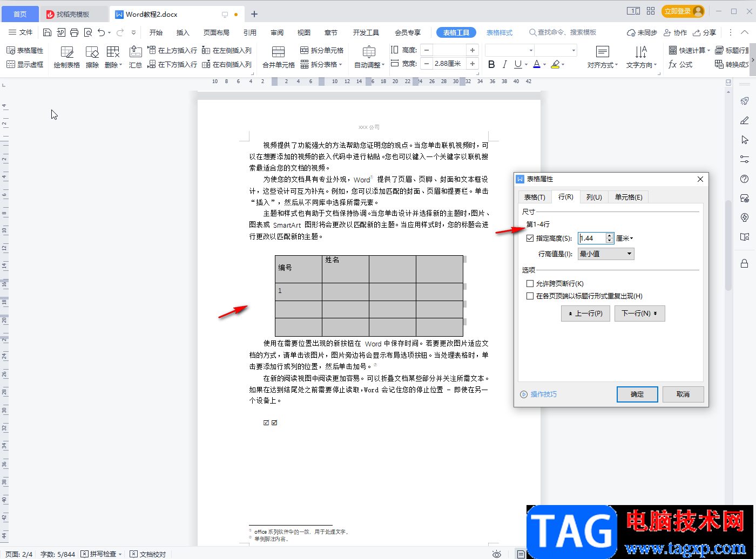This screenshot has height=559, width=756.
Task: Open the font name combo box
Action: (x=510, y=50)
